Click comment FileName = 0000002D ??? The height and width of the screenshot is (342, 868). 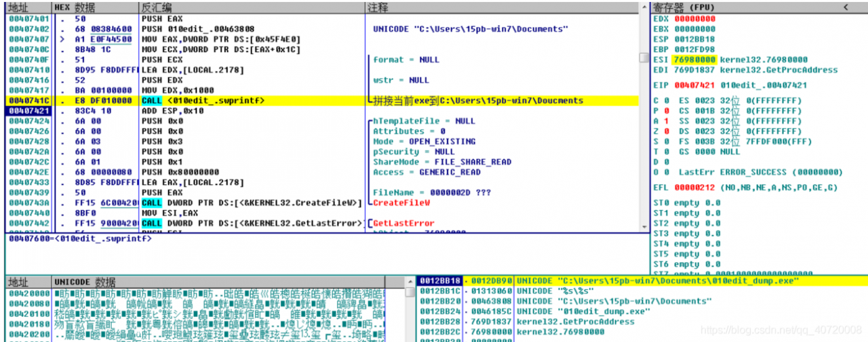[429, 192]
